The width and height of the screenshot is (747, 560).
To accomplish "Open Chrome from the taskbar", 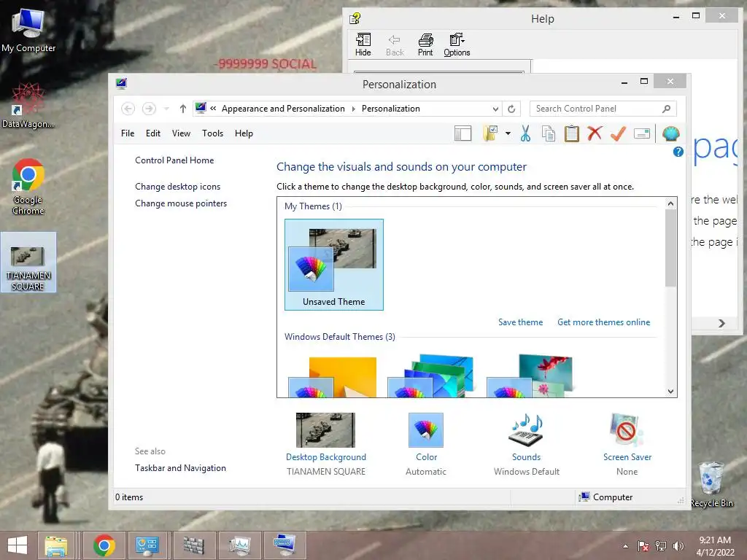I will [x=104, y=545].
